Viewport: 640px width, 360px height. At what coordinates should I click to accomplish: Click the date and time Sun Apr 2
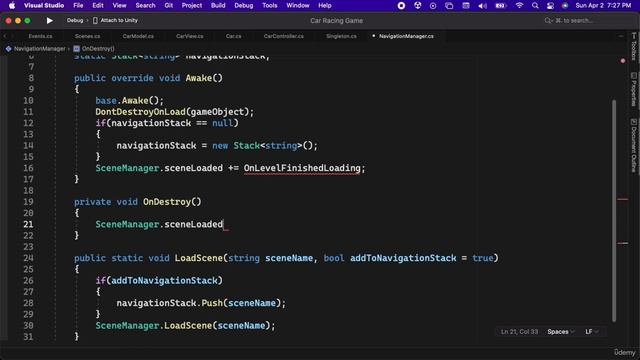coord(603,6)
